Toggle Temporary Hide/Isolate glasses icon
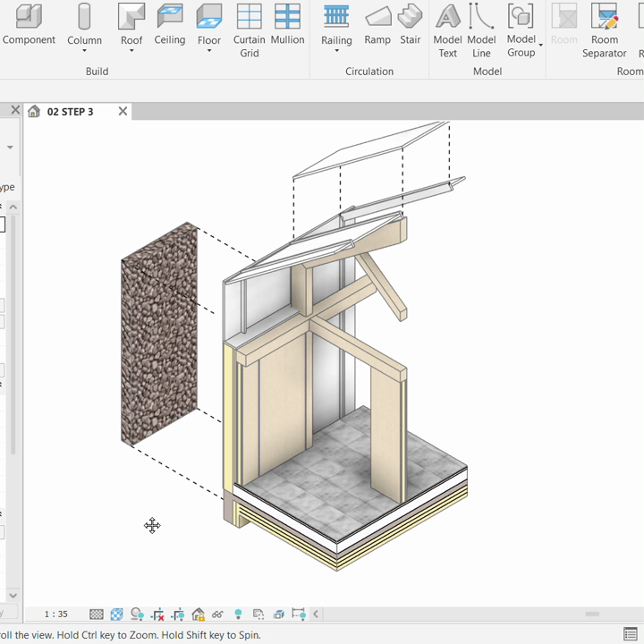Viewport: 644px width, 644px height. (x=217, y=614)
